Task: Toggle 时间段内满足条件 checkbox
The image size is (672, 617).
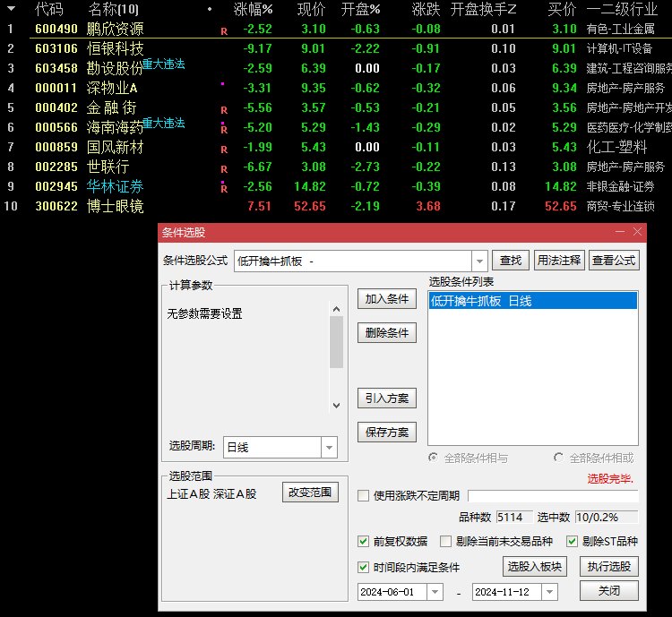Action: point(364,567)
